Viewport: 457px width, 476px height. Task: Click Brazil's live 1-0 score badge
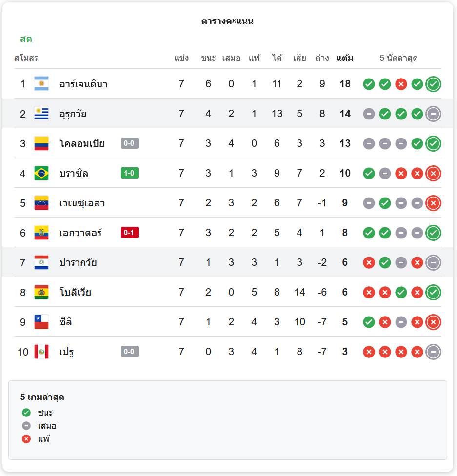130,173
